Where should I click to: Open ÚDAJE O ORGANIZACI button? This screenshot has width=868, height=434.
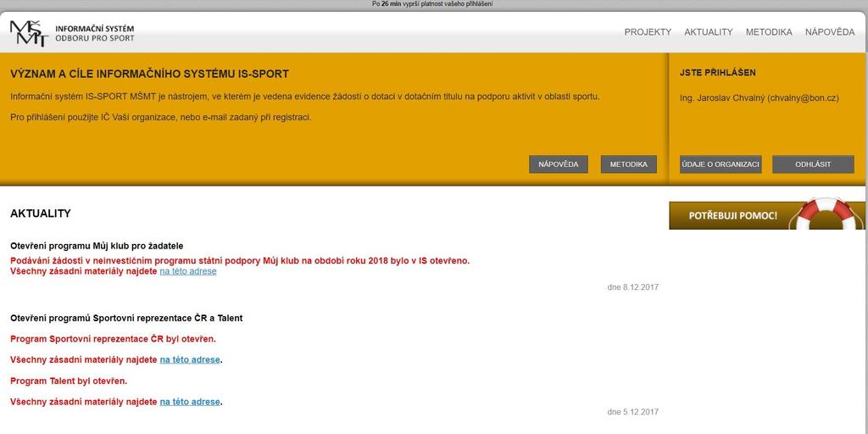[721, 164]
